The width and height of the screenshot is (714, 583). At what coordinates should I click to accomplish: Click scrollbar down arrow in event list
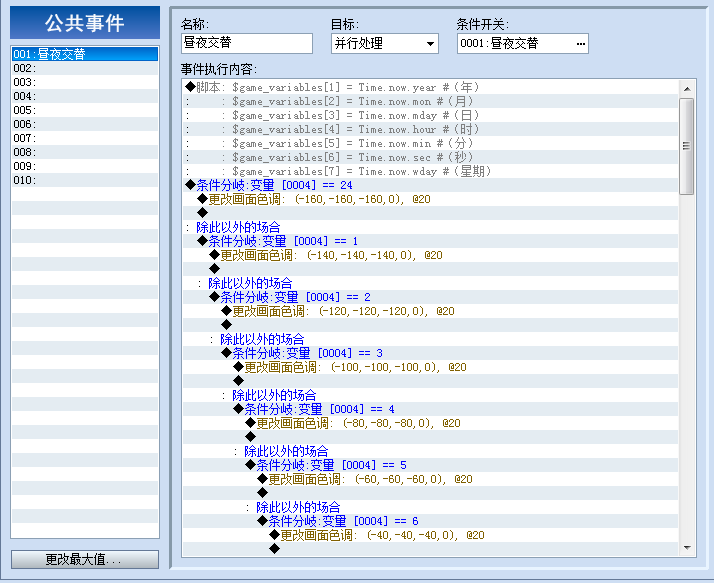687,547
